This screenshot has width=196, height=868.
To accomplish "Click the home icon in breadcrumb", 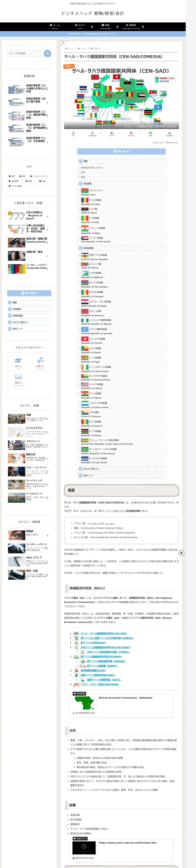I will [66, 48].
